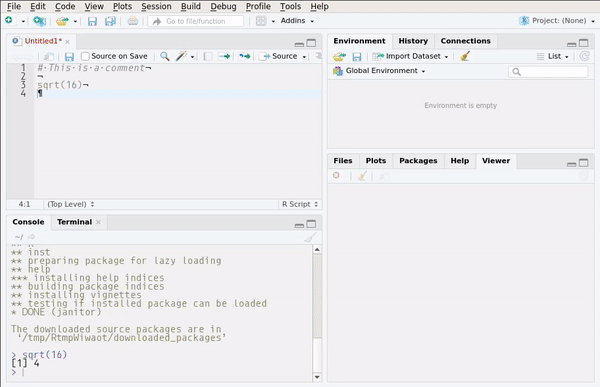Focus the Go to file/function field
Screen dimensions: 600x387
point(196,21)
